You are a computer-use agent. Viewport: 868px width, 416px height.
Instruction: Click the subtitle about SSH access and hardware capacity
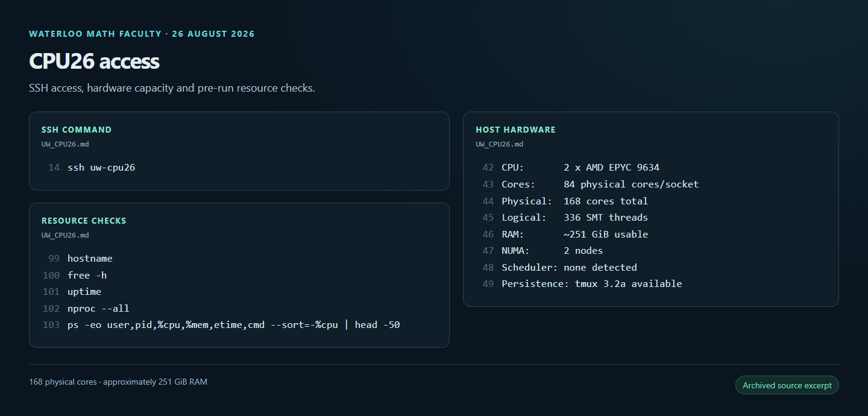click(172, 88)
